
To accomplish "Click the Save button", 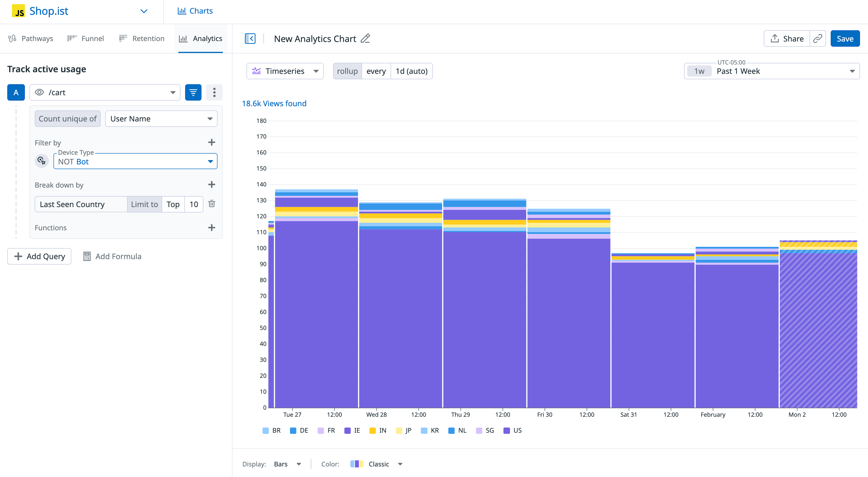I will click(x=845, y=38).
